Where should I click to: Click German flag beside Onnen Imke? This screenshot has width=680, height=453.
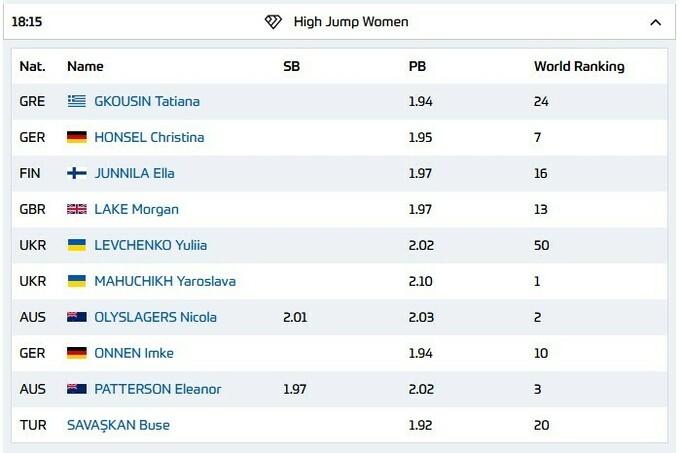click(77, 353)
